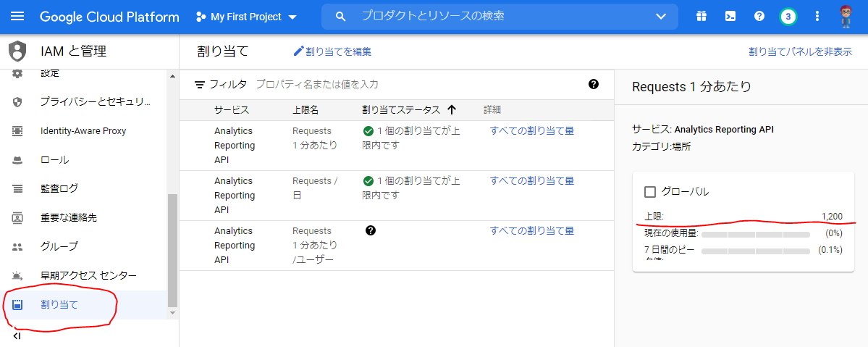The image size is (868, 347).
Task: Click 詳細 column header
Action: (492, 110)
